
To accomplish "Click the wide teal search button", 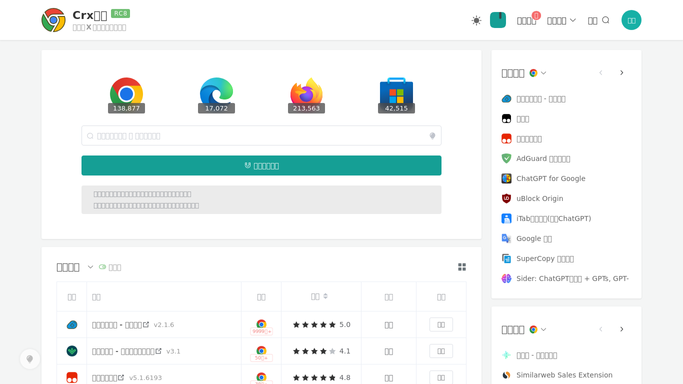I will (x=261, y=165).
